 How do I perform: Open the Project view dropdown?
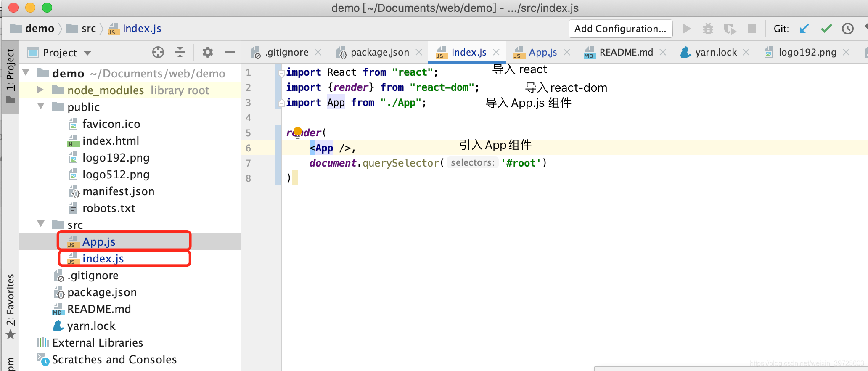coord(87,53)
